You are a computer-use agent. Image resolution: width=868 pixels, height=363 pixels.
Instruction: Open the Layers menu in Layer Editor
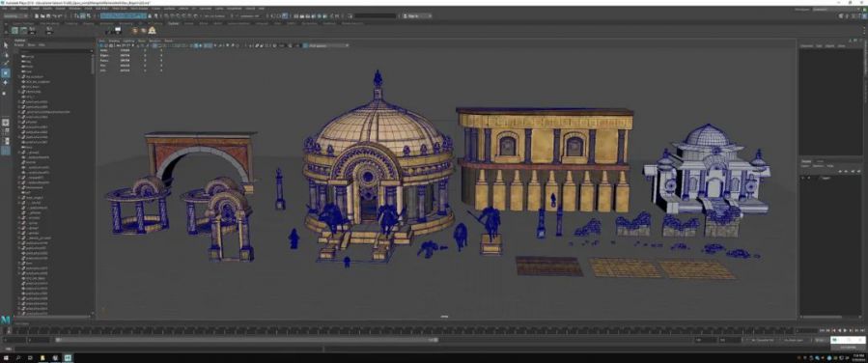point(806,165)
